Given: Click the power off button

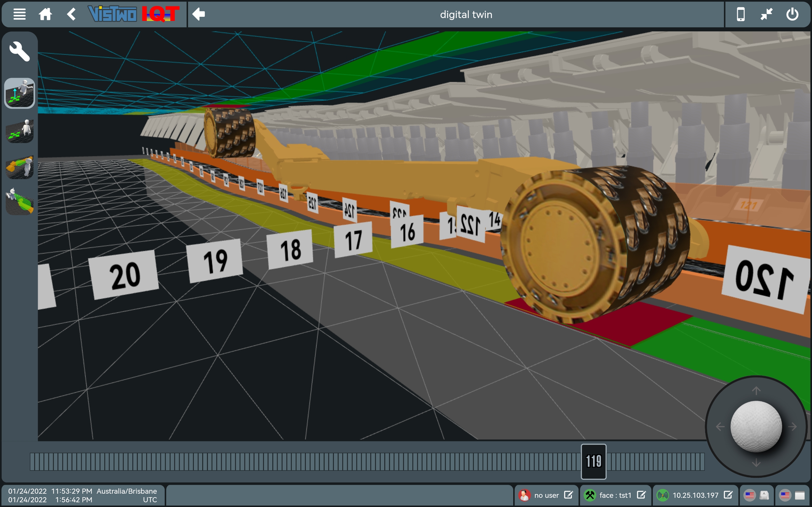Looking at the screenshot, I should tap(792, 14).
